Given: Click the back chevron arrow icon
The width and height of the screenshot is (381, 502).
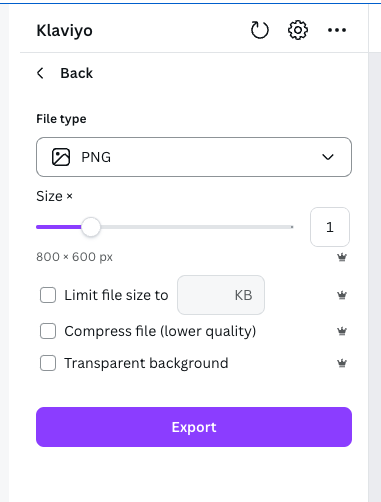Looking at the screenshot, I should click(40, 73).
